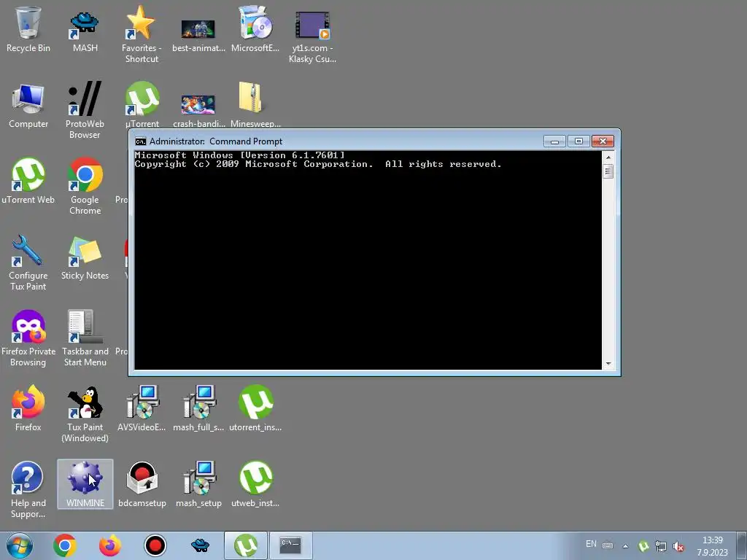Select the Taskbar and Start Menu shortcut
Viewport: 747px width, 560px height.
pyautogui.click(x=85, y=338)
